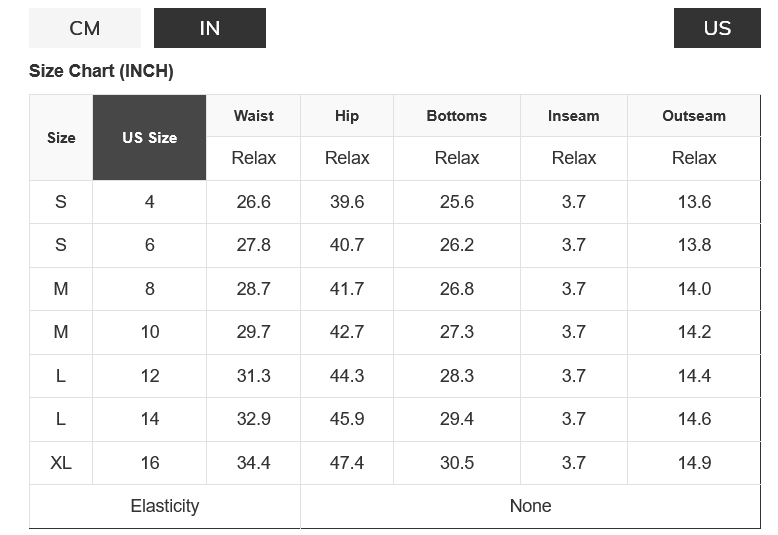Image resolution: width=778 pixels, height=535 pixels.
Task: Click the Elasticity row label
Action: [x=165, y=506]
